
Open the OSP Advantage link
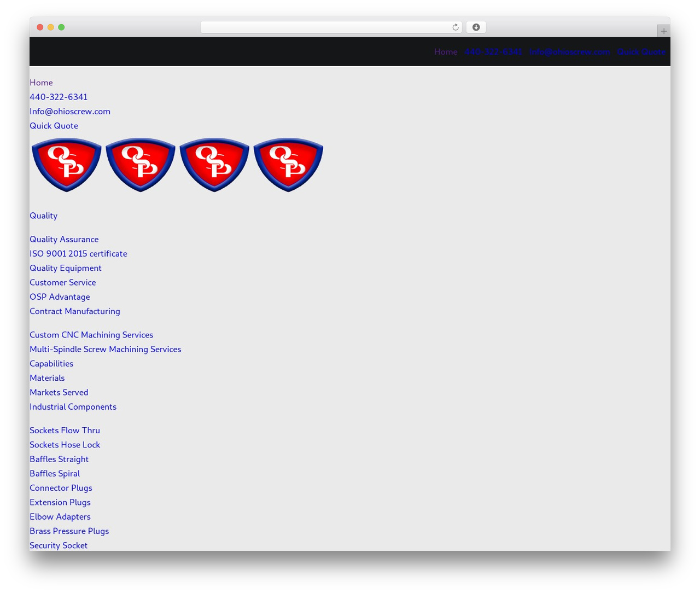point(60,296)
